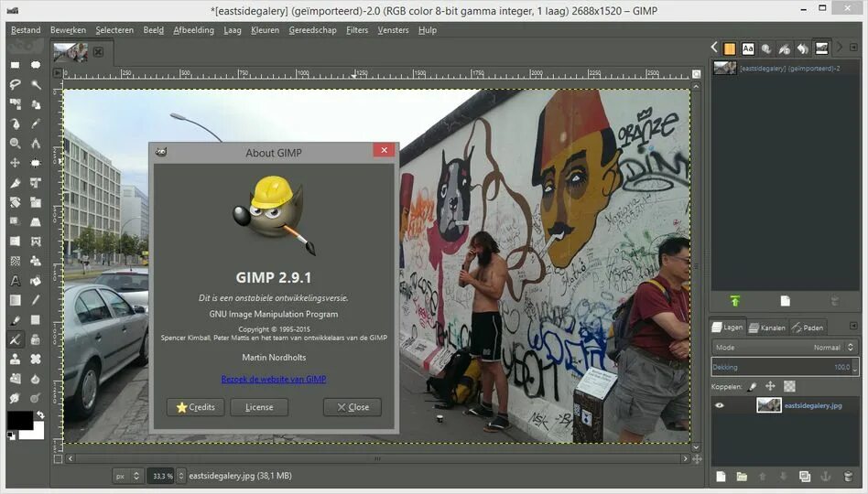Swap foreground and background colors
Image resolution: width=868 pixels, height=494 pixels.
40,414
